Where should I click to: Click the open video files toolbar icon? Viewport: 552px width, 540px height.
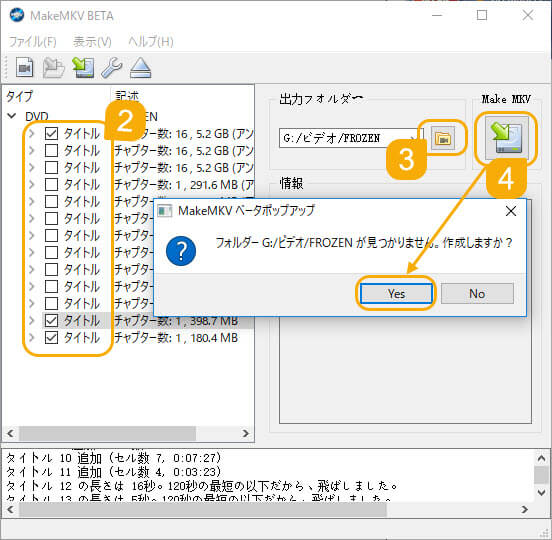tap(25, 67)
